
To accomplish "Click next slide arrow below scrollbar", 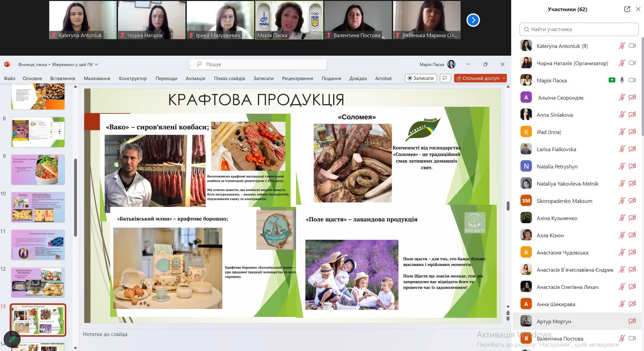I will (508, 319).
